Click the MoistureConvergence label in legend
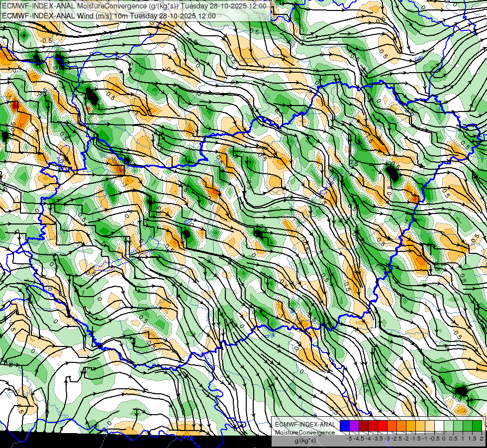487x448 pixels. 305,433
